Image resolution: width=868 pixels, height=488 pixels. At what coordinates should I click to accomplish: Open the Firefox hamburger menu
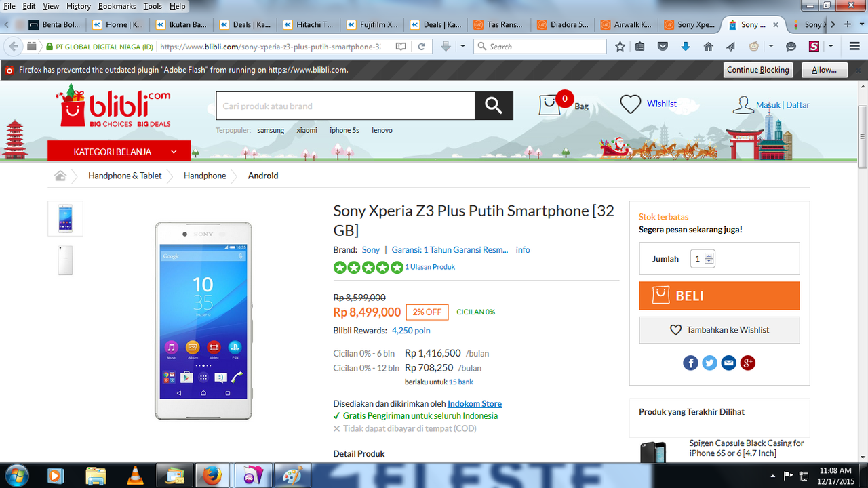pos(854,47)
